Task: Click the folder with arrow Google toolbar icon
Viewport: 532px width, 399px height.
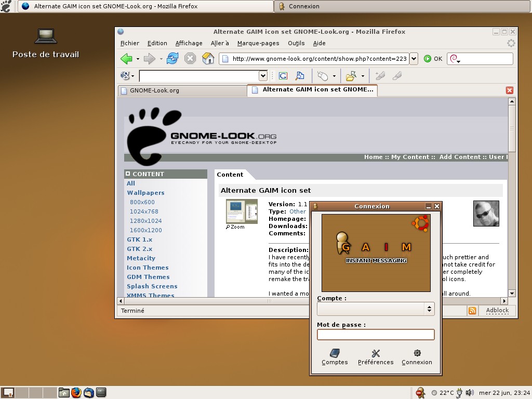Action: tap(351, 76)
